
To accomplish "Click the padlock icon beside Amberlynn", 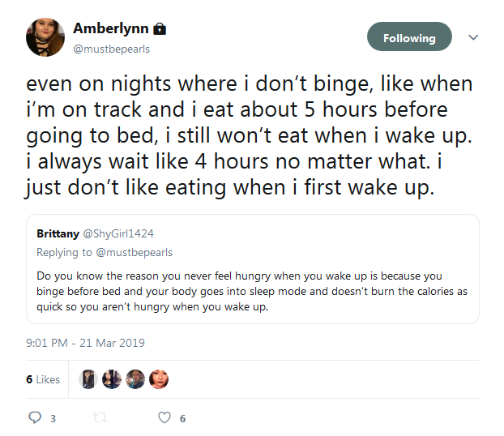I will click(160, 29).
